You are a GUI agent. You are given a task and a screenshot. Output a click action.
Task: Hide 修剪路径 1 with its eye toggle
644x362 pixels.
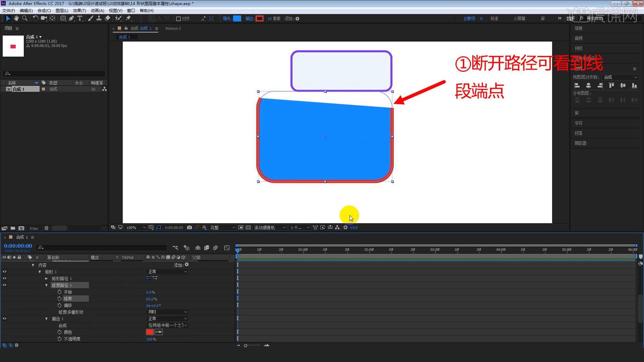pos(4,285)
